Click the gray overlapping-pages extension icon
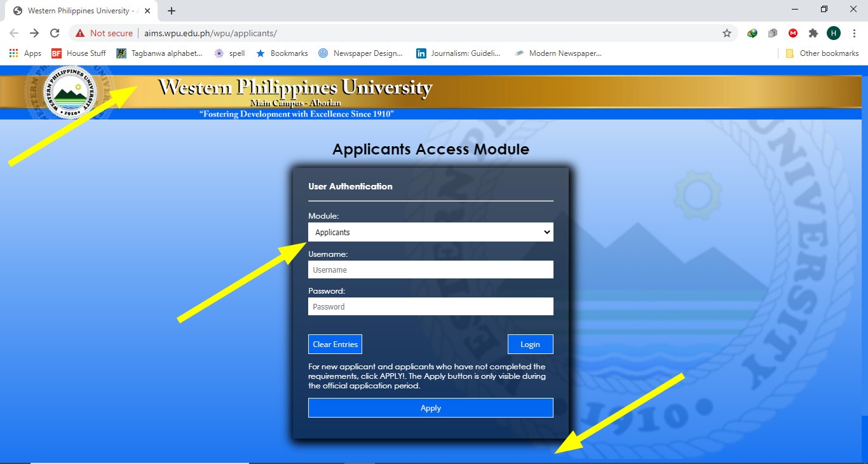 773,33
